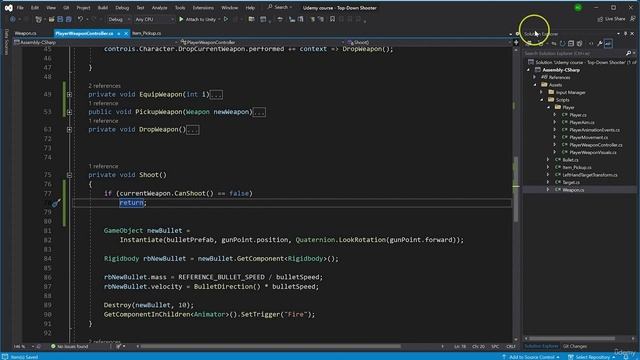The image size is (640, 360).
Task: Click Select Repository in status bar
Action: tap(592, 357)
